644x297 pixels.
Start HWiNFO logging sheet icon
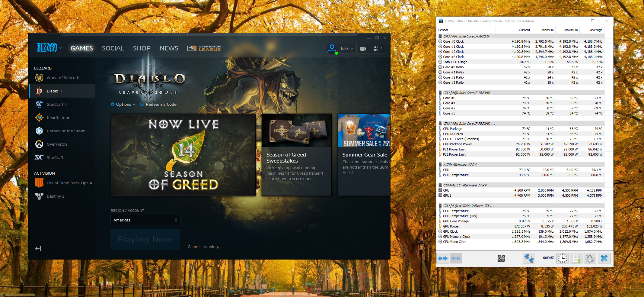pyautogui.click(x=576, y=258)
